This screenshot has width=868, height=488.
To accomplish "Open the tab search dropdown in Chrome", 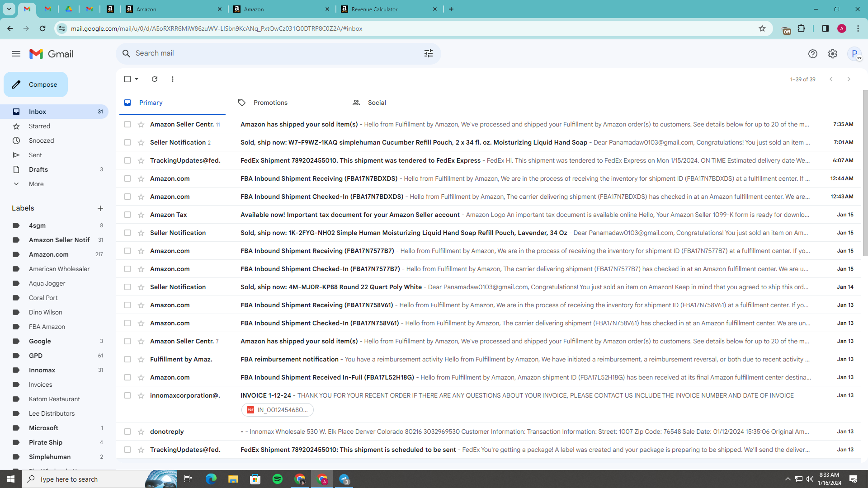I will click(x=9, y=9).
